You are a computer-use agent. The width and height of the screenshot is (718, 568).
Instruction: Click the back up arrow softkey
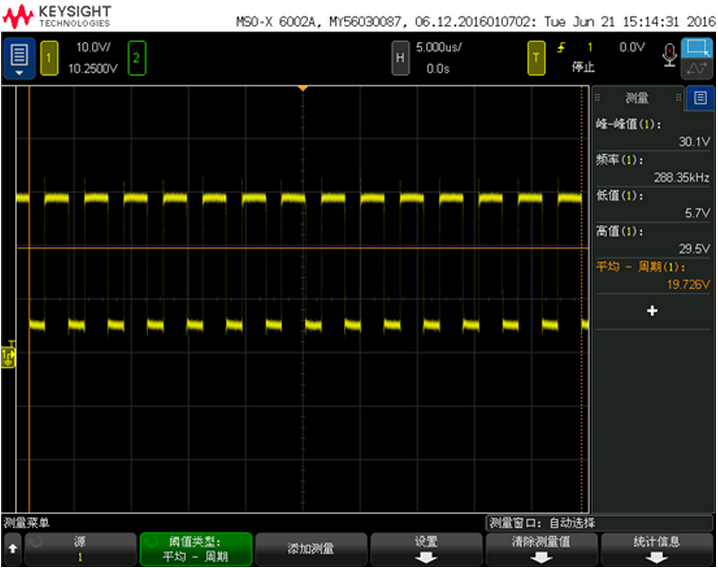(13, 548)
